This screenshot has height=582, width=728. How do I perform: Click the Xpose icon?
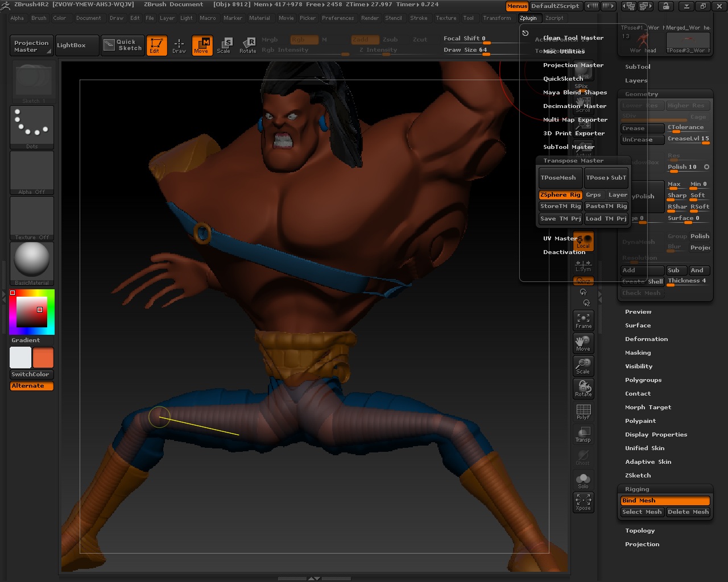coord(583,502)
